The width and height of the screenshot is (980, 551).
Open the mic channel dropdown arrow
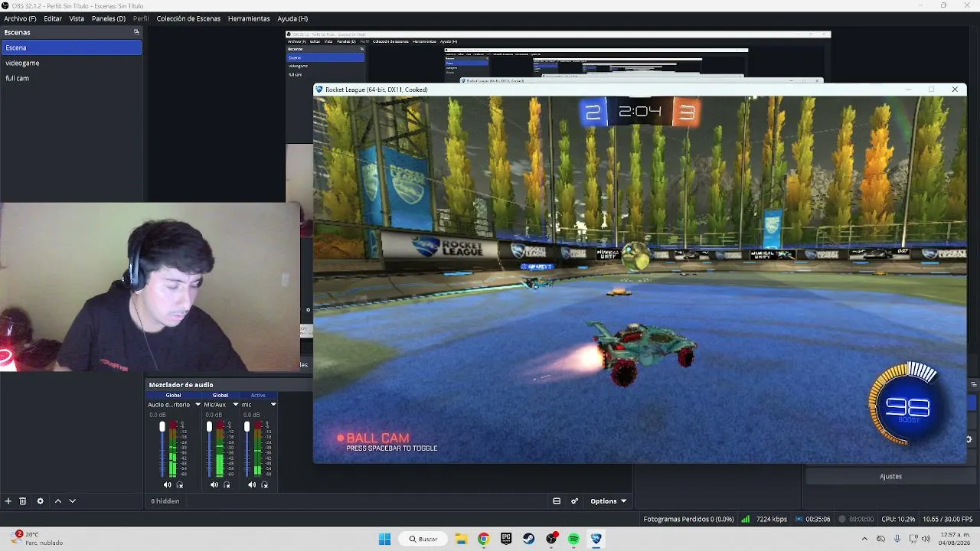coord(273,405)
